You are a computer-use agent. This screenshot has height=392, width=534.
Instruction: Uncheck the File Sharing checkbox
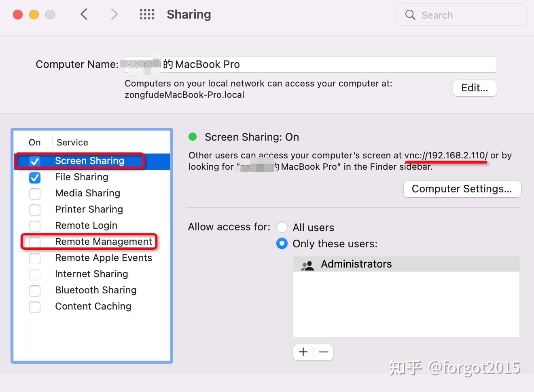35,177
